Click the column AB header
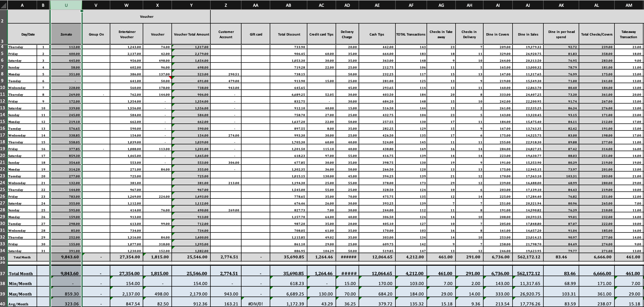The height and width of the screenshot is (307, 644). [x=288, y=5]
